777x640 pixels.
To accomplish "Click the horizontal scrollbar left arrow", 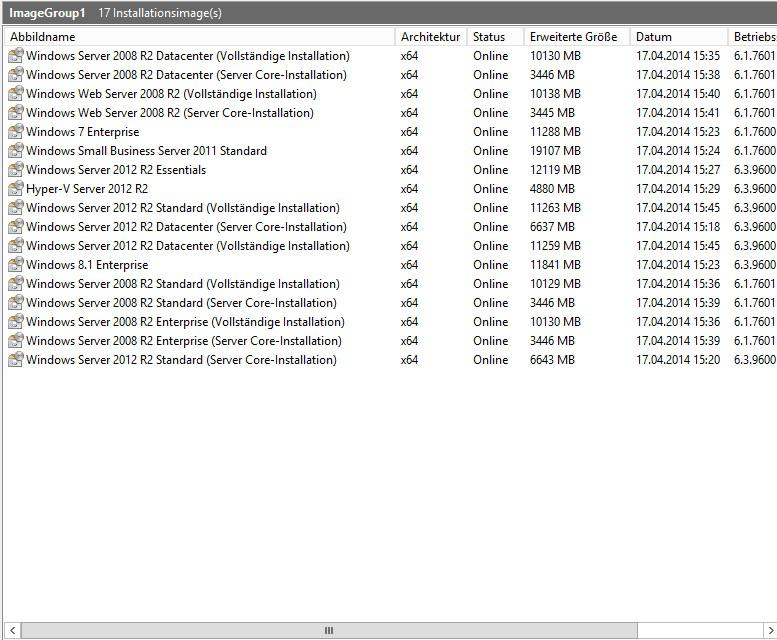I will (x=12, y=631).
